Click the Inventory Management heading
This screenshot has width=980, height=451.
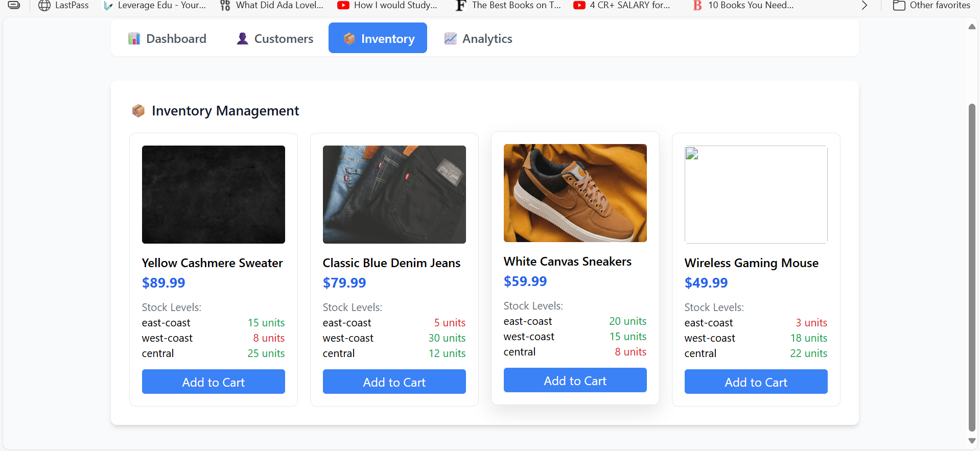point(225,111)
